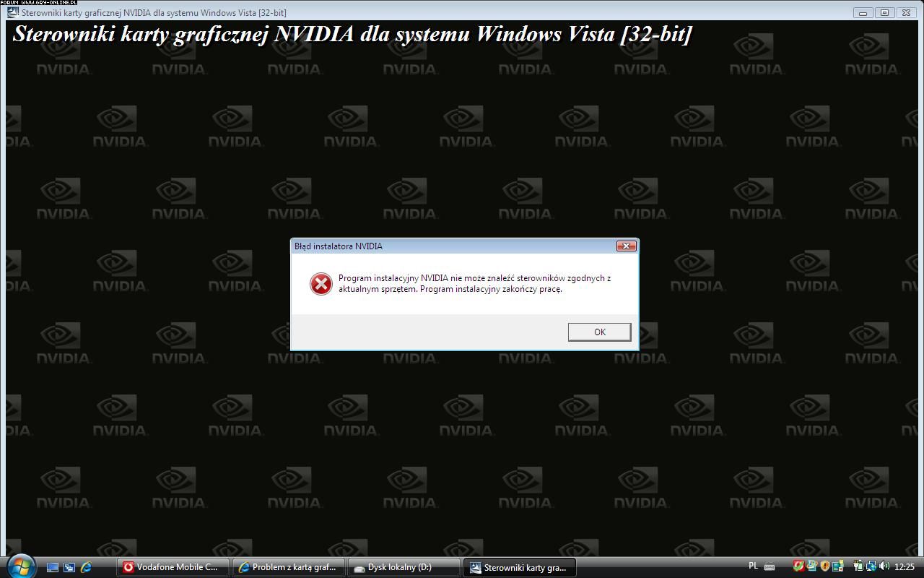Launch Internet Explorer from quick launch
Screen dimensions: 924x578
coord(86,567)
